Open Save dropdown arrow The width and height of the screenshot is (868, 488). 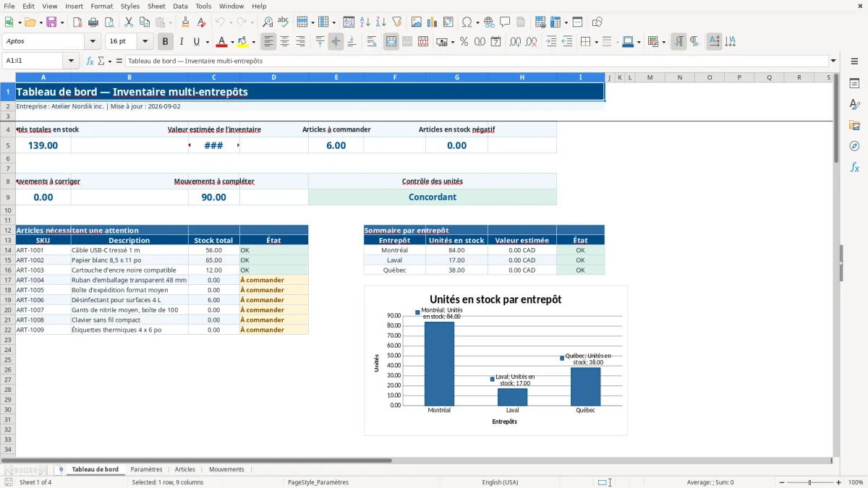tap(62, 22)
